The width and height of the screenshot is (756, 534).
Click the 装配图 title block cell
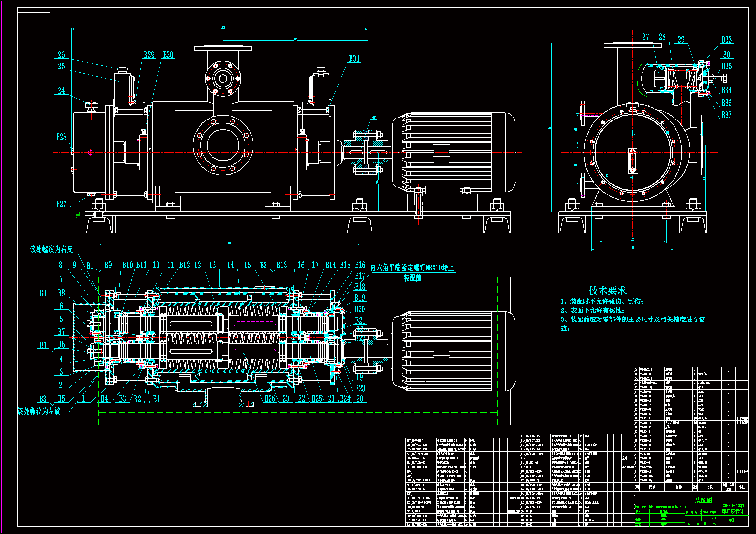pyautogui.click(x=703, y=500)
